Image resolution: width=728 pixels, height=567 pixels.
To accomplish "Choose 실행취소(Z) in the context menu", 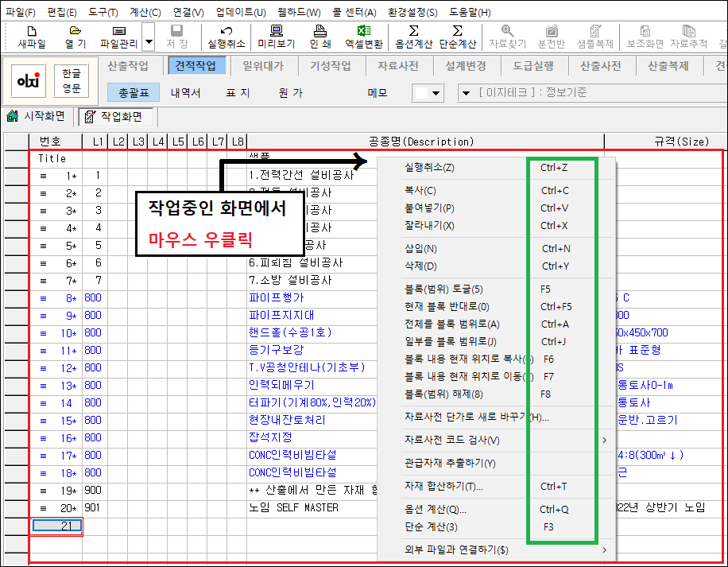I will [496, 168].
